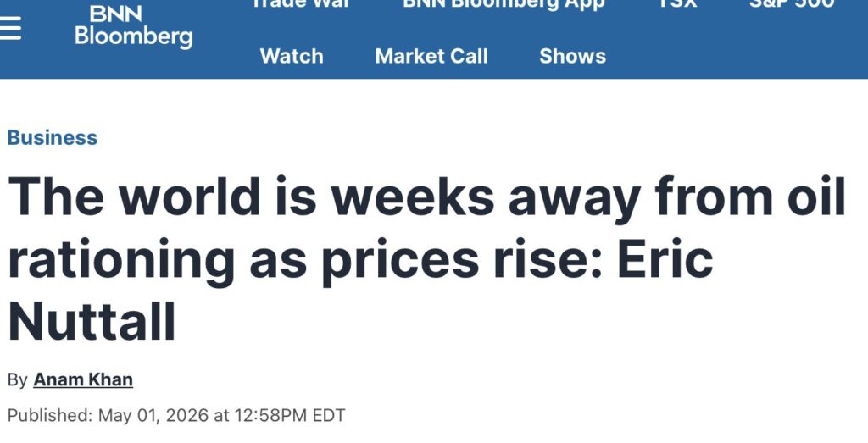Click the word "Eric" in the headline
This screenshot has width=868, height=443.
pyautogui.click(x=665, y=257)
